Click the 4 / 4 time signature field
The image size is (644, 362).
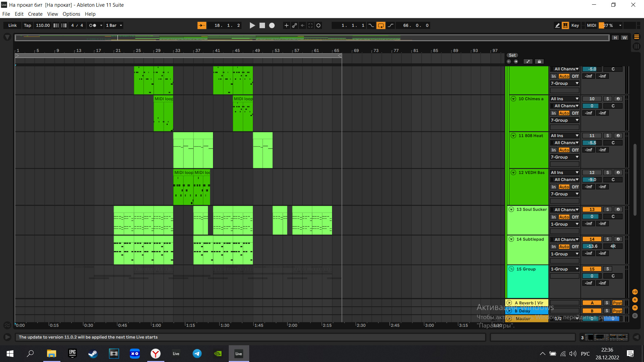[77, 25]
